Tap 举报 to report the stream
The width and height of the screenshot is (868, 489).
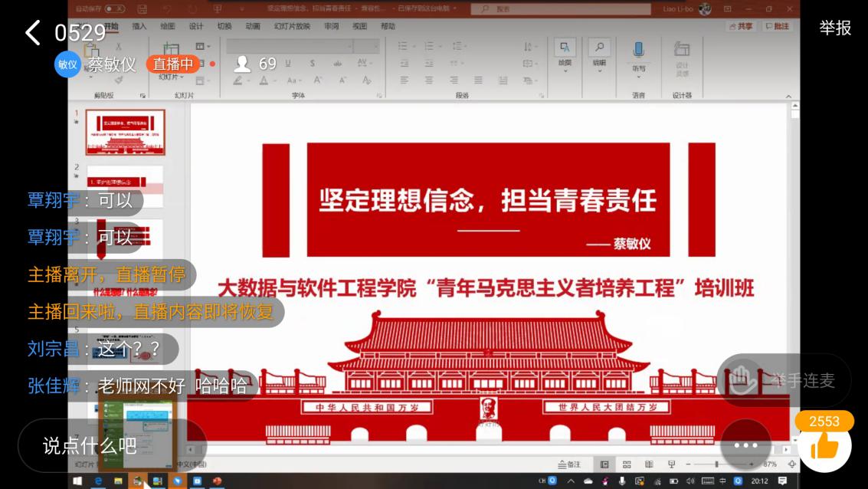[x=835, y=28]
